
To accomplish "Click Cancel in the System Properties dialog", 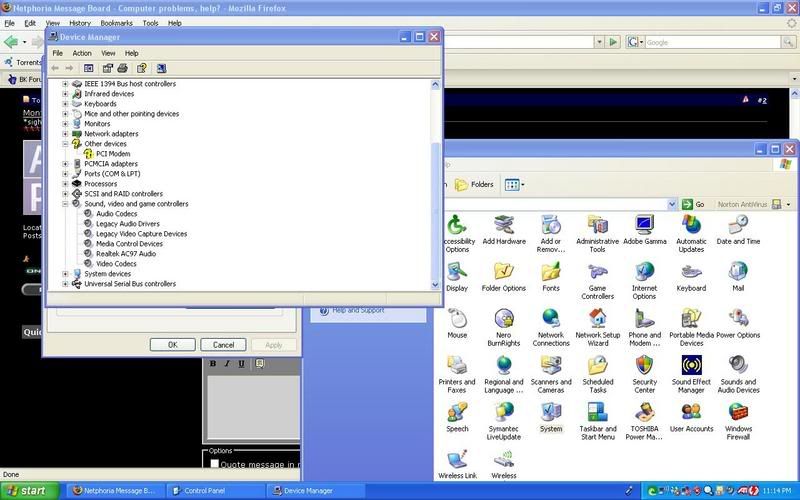I will point(223,345).
